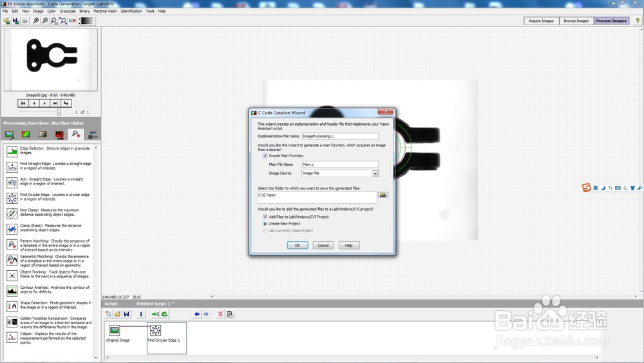The width and height of the screenshot is (644, 363).
Task: Click the Save Image toolbar icon
Action: tap(15, 21)
